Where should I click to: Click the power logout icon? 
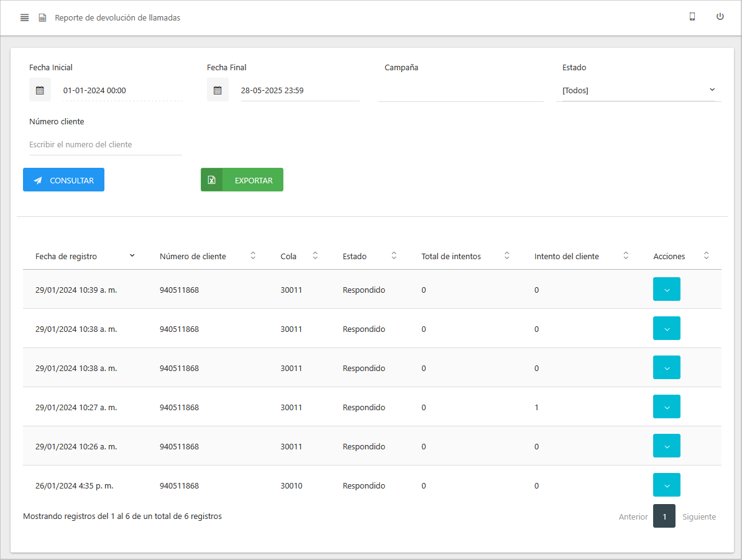coord(720,17)
